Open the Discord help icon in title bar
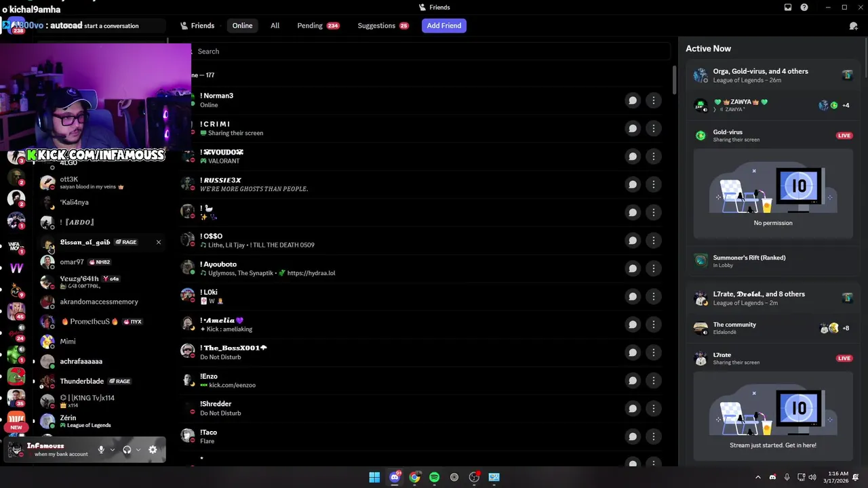This screenshot has height=488, width=868. click(x=804, y=7)
